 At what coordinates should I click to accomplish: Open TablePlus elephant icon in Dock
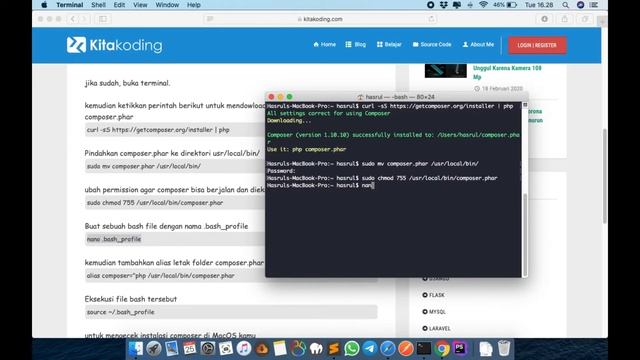click(316, 349)
